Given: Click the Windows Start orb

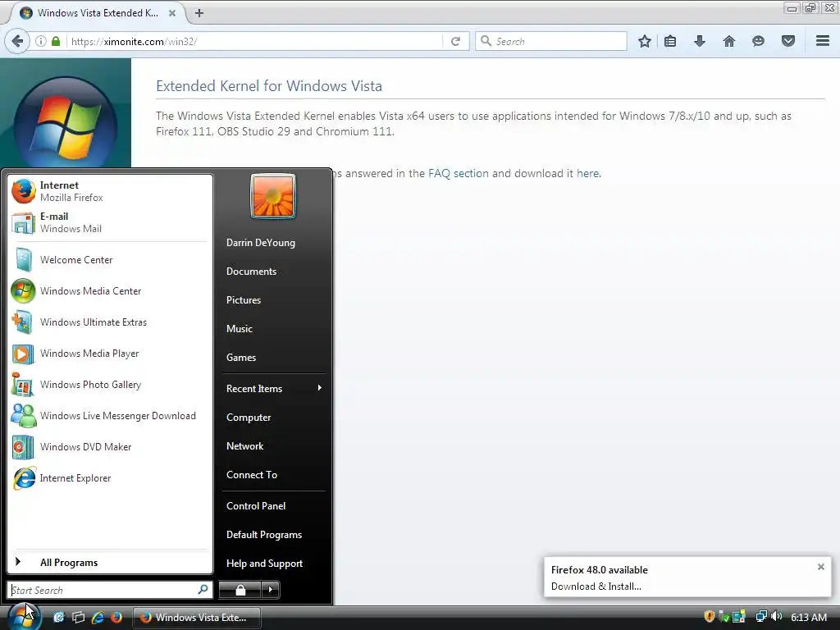Looking at the screenshot, I should 24,616.
